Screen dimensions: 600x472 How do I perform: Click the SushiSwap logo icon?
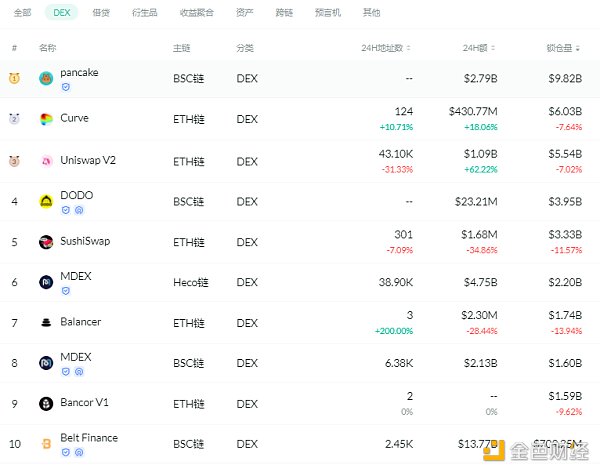pyautogui.click(x=46, y=242)
